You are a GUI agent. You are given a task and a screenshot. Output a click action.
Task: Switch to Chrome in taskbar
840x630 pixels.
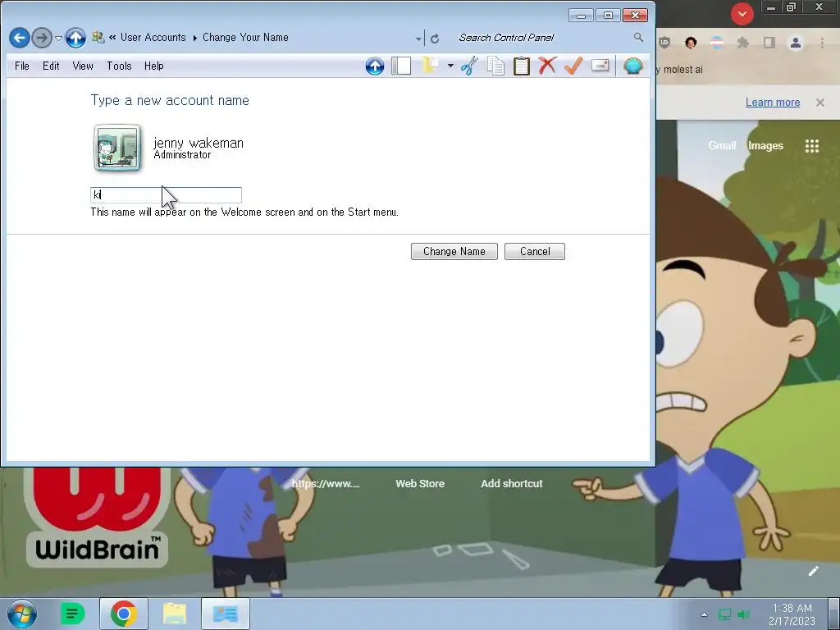point(124,614)
